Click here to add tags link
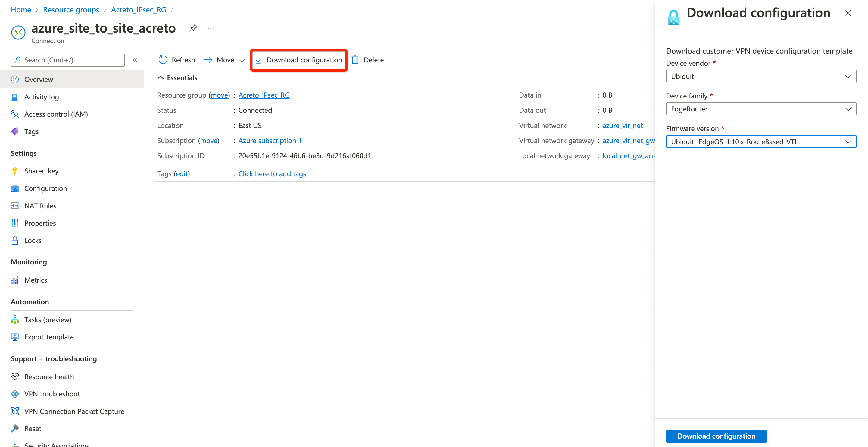The image size is (868, 447). pos(272,173)
